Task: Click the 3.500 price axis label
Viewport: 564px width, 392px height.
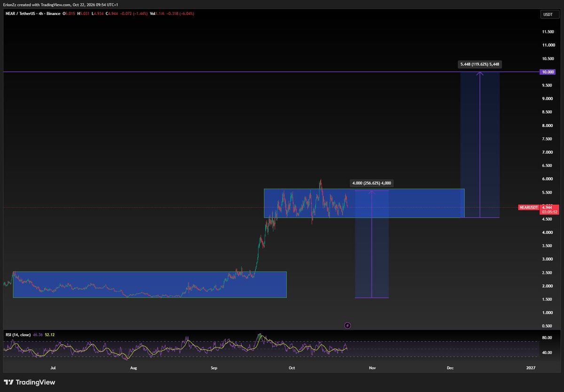Action: coord(548,246)
